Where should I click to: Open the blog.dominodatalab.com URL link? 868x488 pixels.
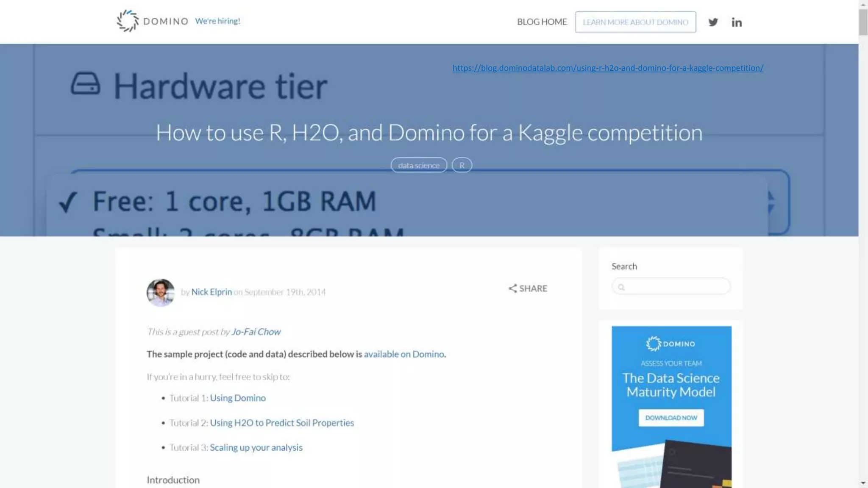point(608,68)
